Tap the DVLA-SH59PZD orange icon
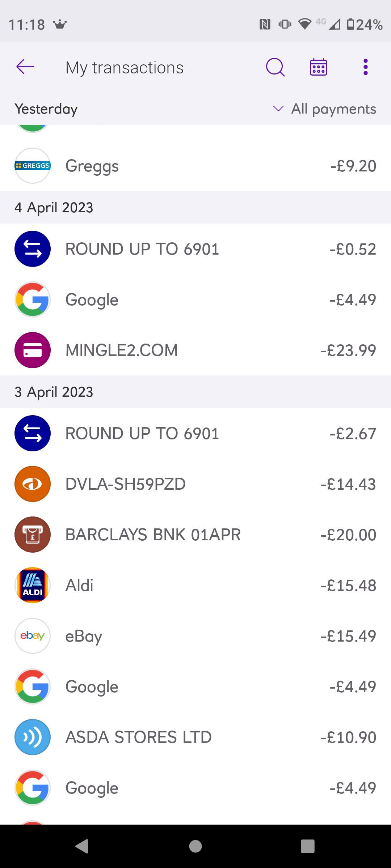This screenshot has width=391, height=868. click(x=33, y=484)
